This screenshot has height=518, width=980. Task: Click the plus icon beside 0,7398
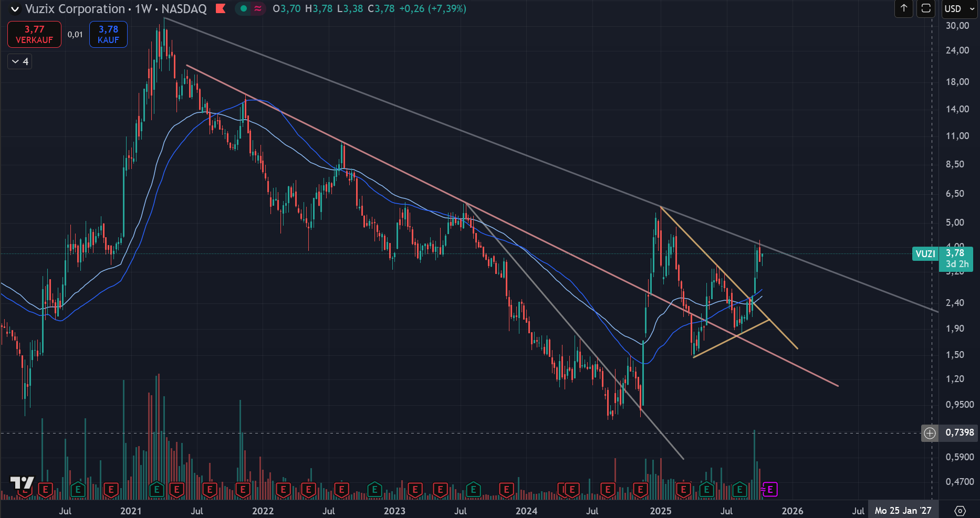(930, 433)
